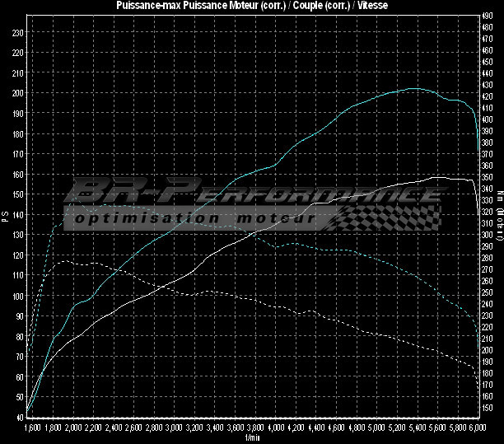Click the 40 value on the left axis
The height and width of the screenshot is (444, 504).
click(x=19, y=418)
